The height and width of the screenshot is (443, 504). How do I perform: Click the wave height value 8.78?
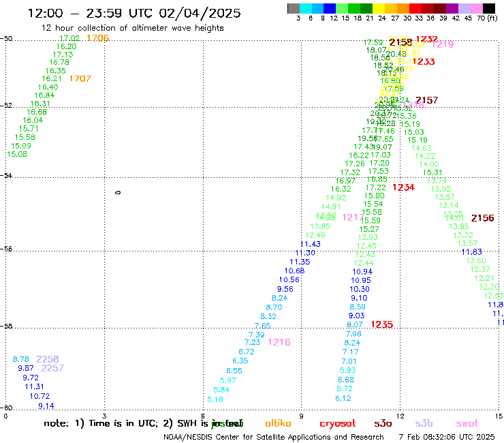tap(21, 359)
